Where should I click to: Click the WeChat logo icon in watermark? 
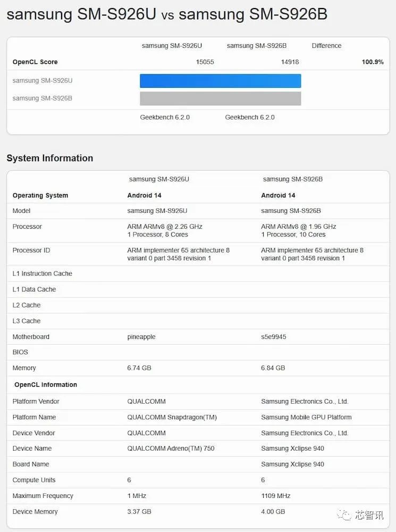pyautogui.click(x=344, y=515)
